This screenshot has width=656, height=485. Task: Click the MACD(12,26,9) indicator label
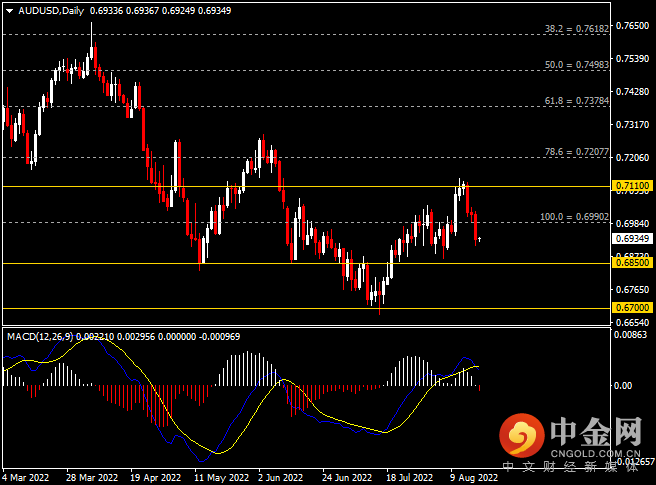coord(40,336)
